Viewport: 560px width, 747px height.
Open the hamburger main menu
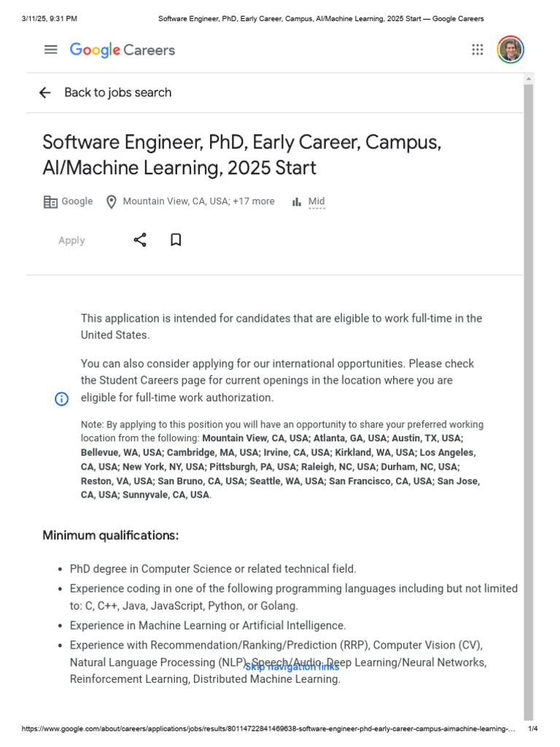[x=50, y=50]
